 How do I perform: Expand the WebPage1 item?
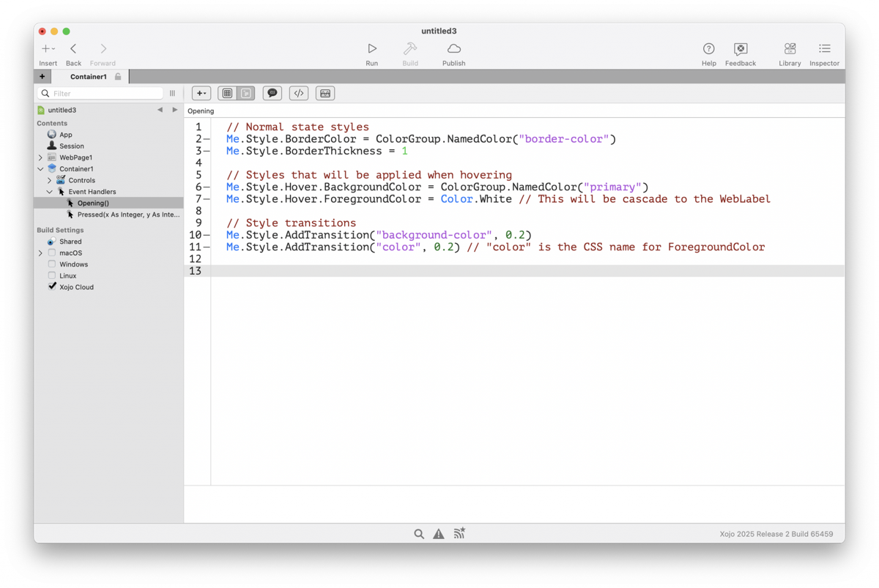40,157
